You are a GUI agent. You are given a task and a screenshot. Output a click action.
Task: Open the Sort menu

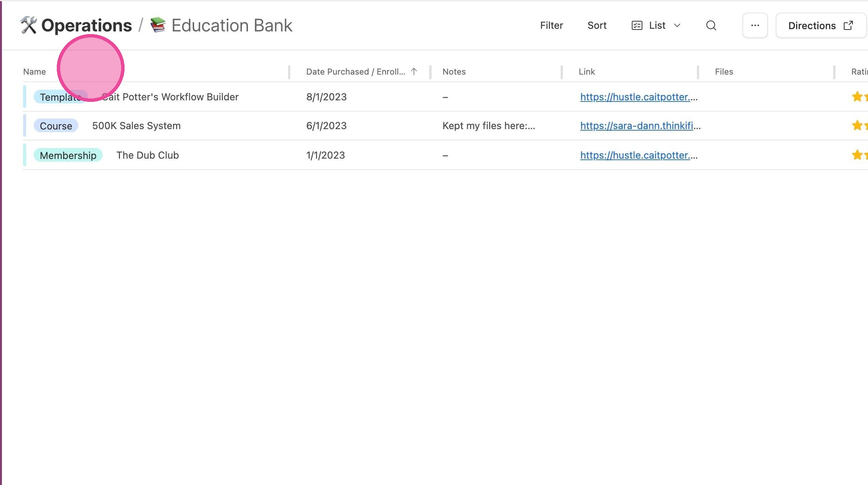[597, 25]
